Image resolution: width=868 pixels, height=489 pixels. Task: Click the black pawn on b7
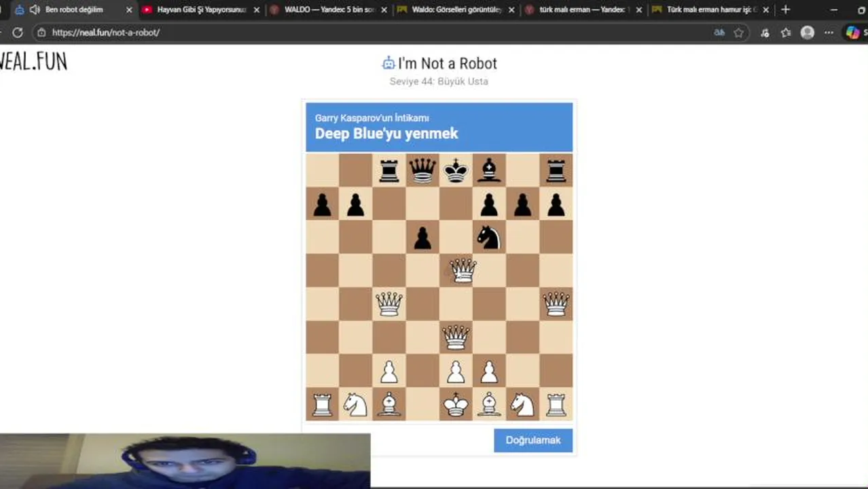tap(356, 204)
